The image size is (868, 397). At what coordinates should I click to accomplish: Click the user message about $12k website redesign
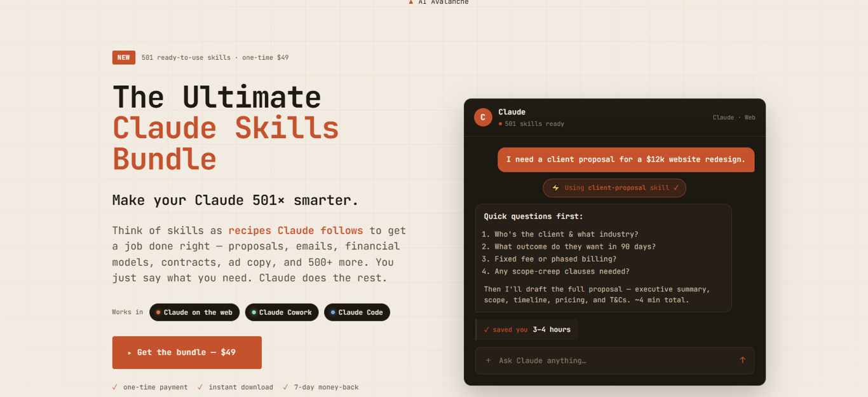[626, 160]
